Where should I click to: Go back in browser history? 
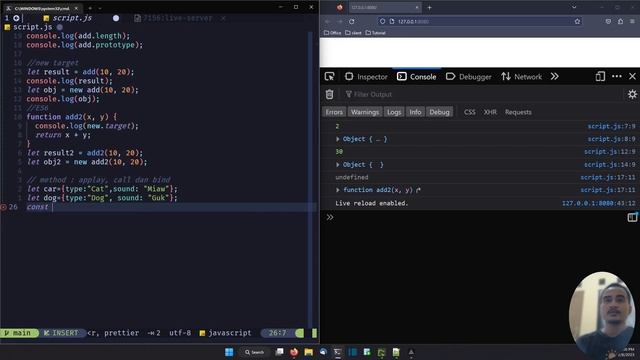point(327,21)
